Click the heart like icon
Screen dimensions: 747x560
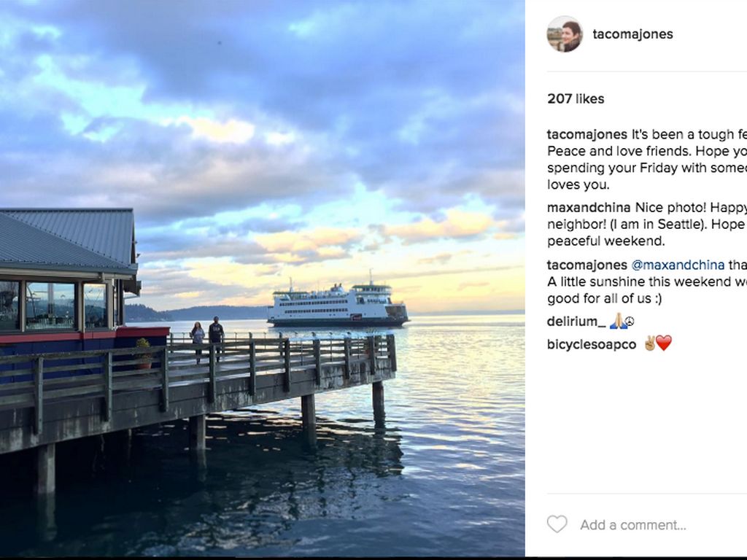point(557,524)
